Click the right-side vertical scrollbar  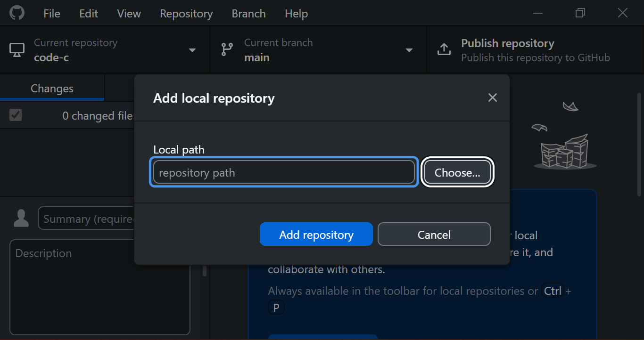click(x=639, y=141)
